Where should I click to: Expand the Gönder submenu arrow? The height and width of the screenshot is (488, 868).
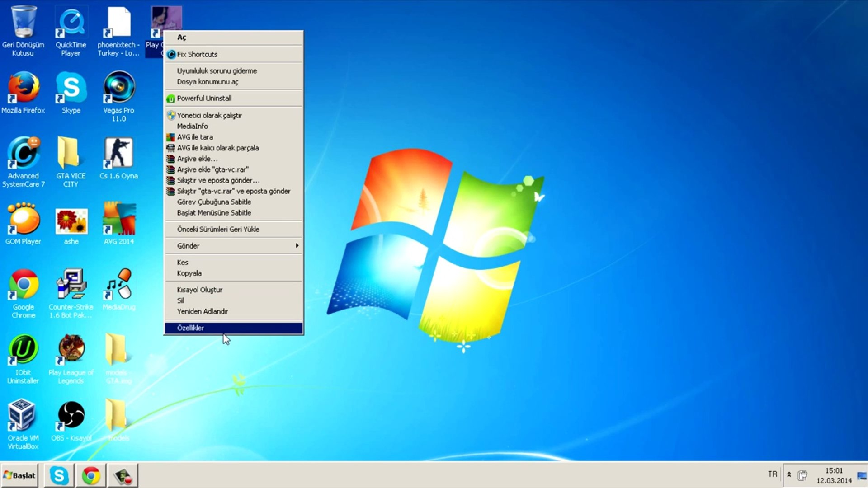(297, 246)
